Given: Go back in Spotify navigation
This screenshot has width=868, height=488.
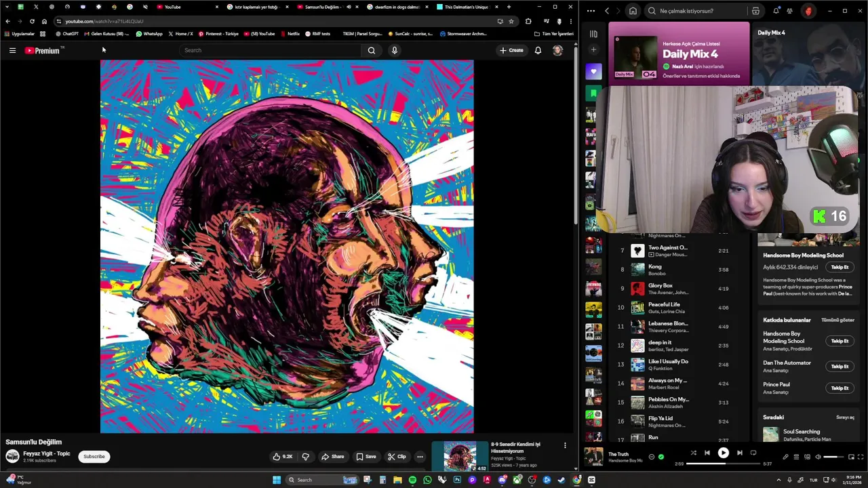Looking at the screenshot, I should [x=607, y=11].
